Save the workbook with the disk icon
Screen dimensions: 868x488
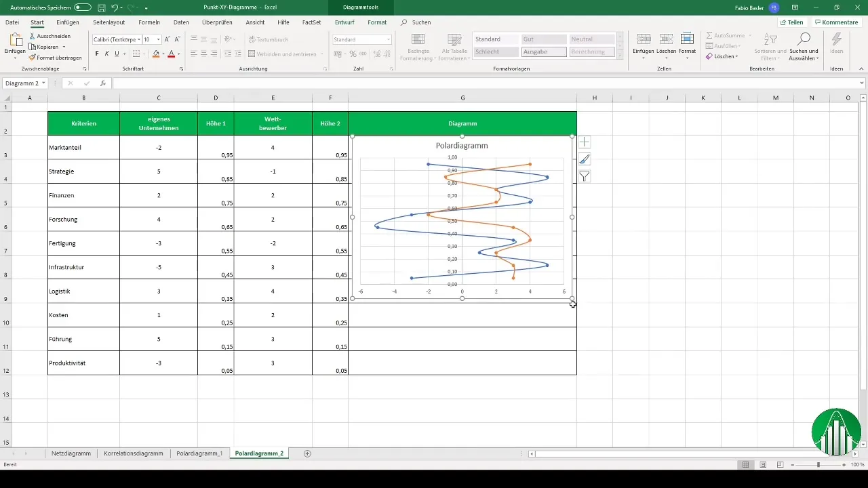click(x=101, y=7)
